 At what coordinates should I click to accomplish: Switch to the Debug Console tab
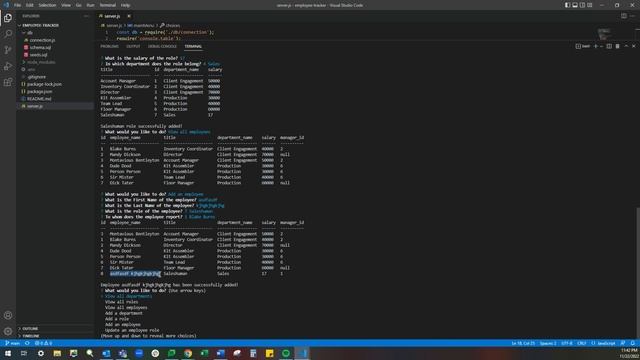tap(162, 47)
